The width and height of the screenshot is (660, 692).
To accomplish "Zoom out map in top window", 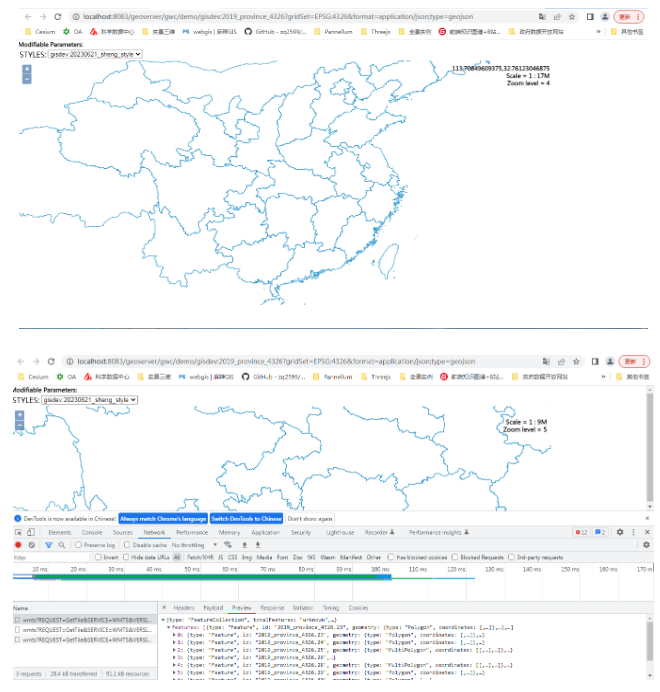I will 27,79.
